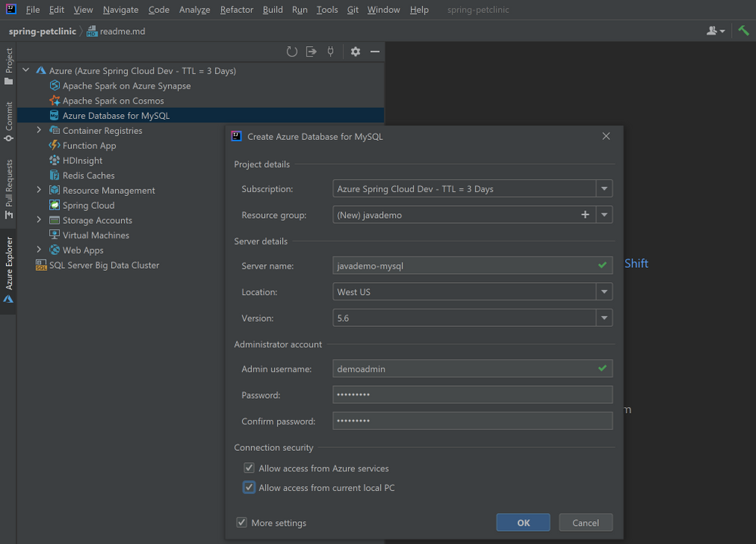The width and height of the screenshot is (756, 544).
Task: Click the Server name input field
Action: pyautogui.click(x=472, y=266)
